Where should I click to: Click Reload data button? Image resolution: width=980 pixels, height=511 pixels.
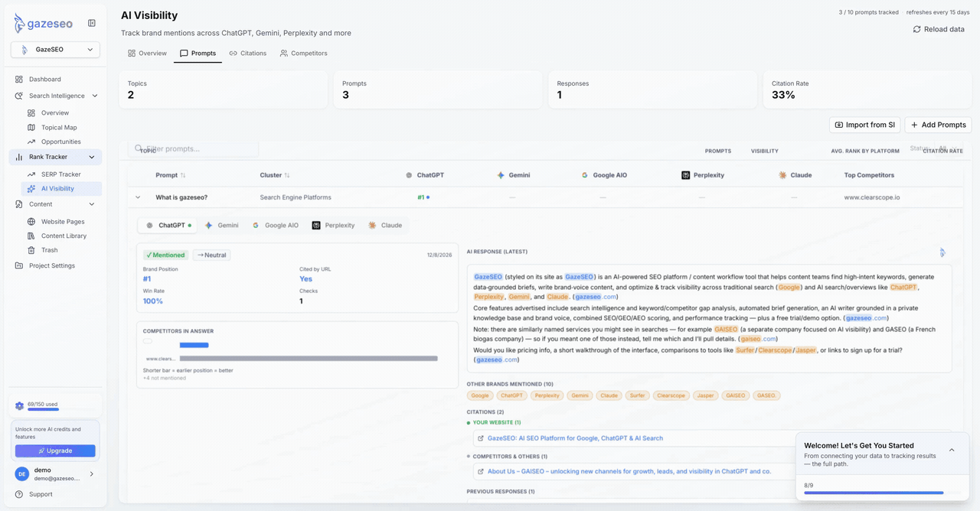(939, 29)
